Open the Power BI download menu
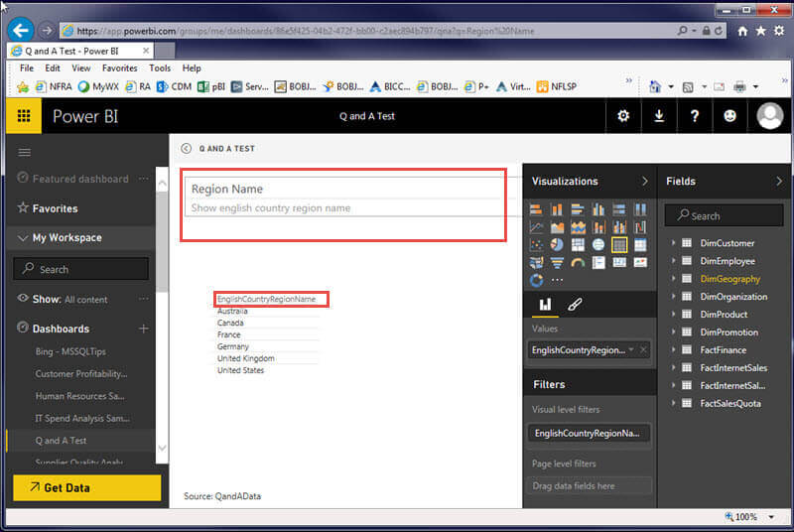Screen dimensions: 794x532 [x=659, y=116]
